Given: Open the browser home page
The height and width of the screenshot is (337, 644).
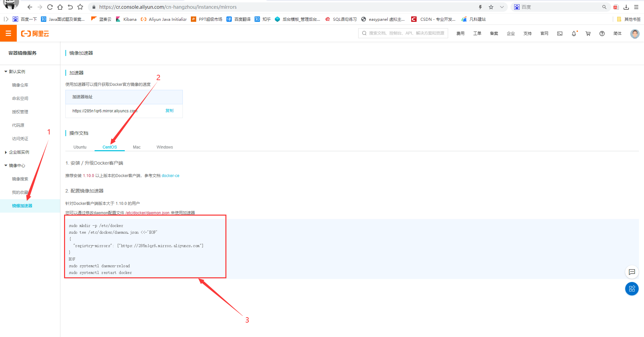Looking at the screenshot, I should (x=60, y=7).
